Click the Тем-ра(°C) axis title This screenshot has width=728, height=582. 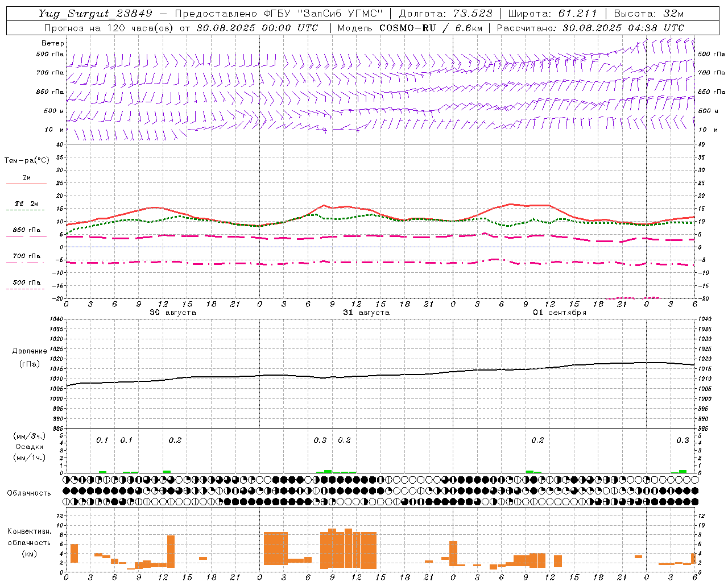(x=27, y=161)
